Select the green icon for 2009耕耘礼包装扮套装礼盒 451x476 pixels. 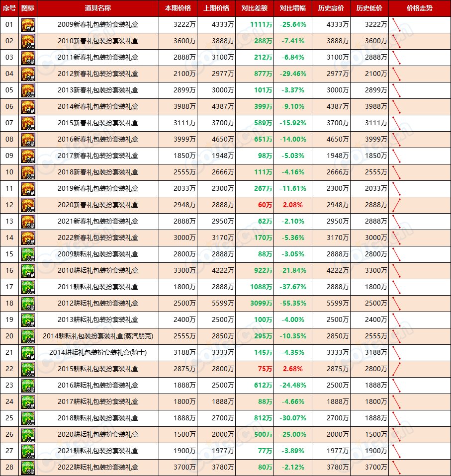click(28, 254)
